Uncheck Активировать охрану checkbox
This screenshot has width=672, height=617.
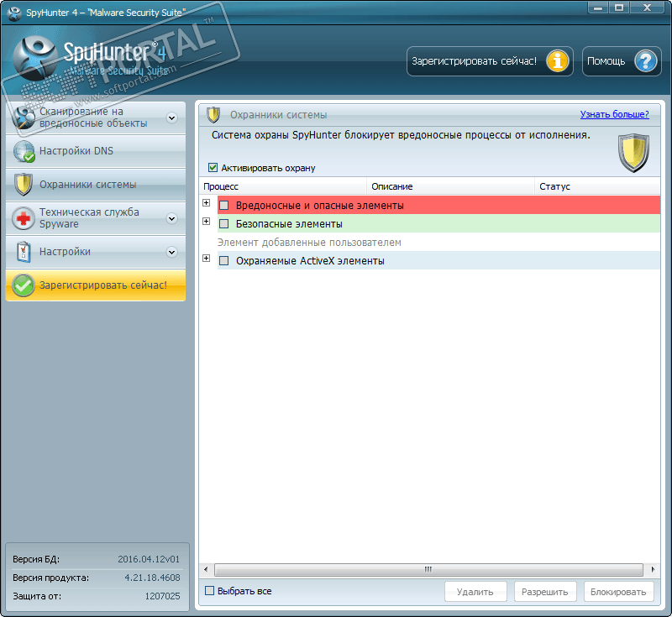pos(213,167)
